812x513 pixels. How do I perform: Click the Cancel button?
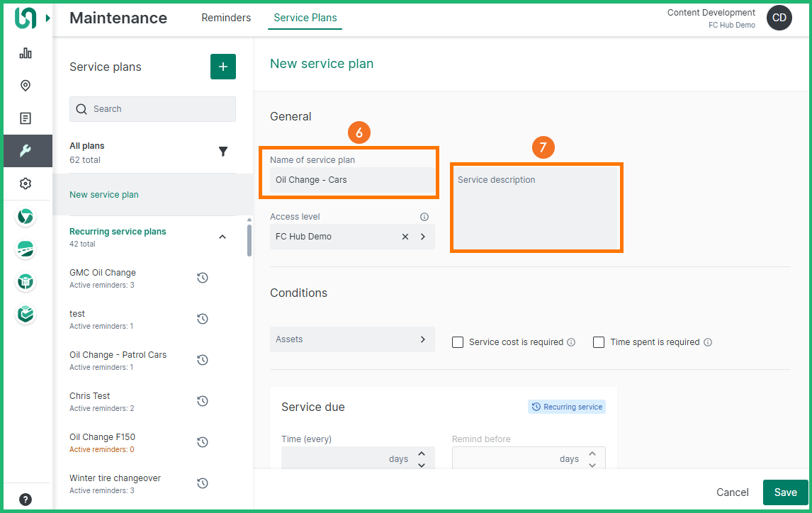[x=732, y=492]
